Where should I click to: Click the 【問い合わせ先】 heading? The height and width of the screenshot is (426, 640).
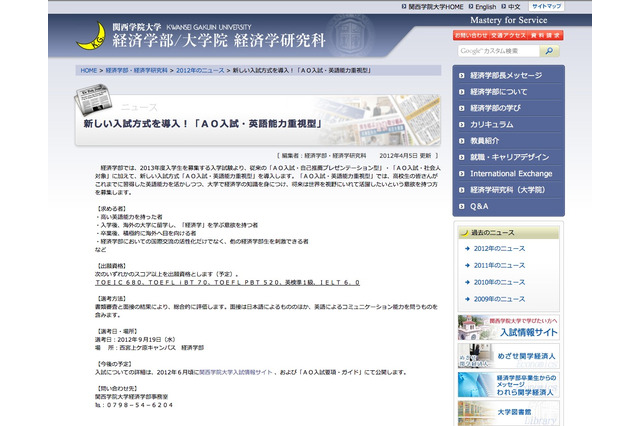point(117,388)
